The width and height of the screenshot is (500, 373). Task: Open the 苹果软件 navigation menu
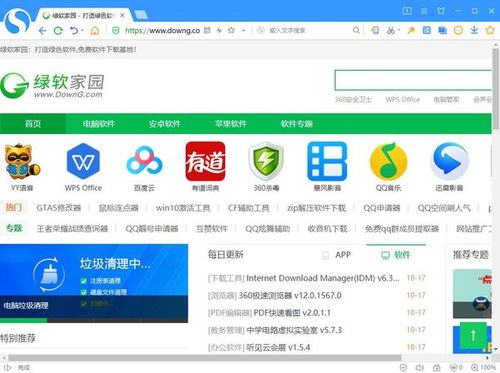pyautogui.click(x=231, y=124)
